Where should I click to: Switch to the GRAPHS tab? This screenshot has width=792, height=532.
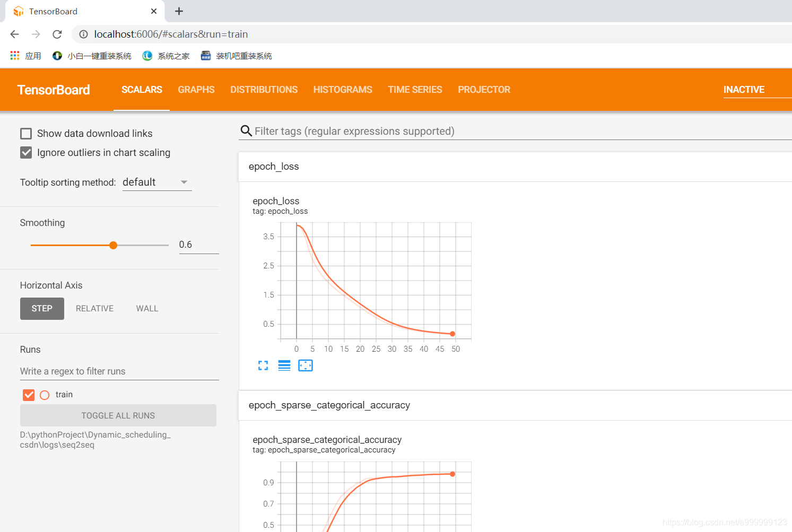coord(196,90)
